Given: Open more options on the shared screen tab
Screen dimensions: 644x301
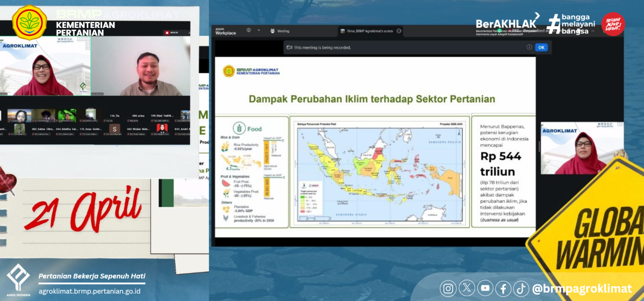Looking at the screenshot, I should pos(399,31).
